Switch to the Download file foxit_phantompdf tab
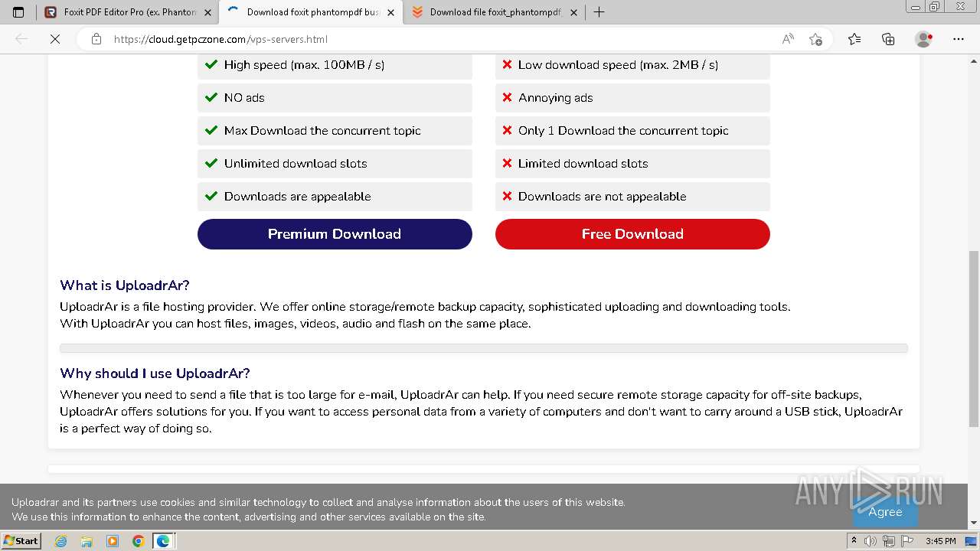Image resolution: width=980 pixels, height=551 pixels. click(494, 12)
